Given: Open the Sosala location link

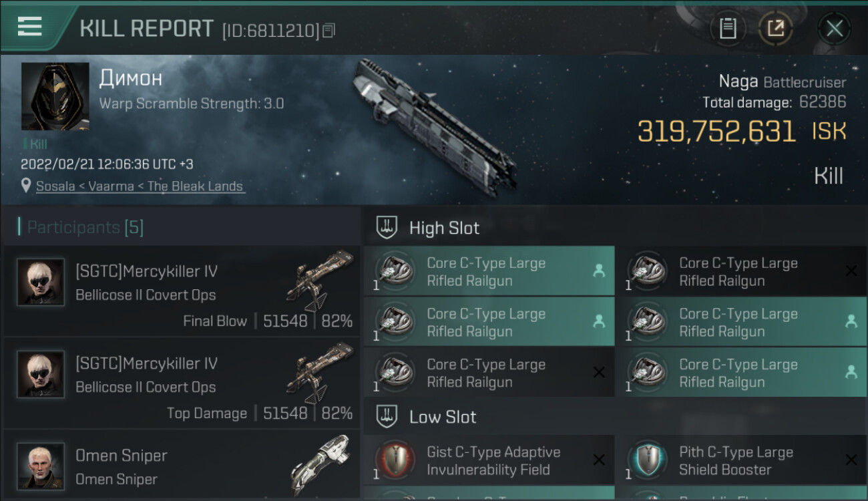Looking at the screenshot, I should 140,186.
